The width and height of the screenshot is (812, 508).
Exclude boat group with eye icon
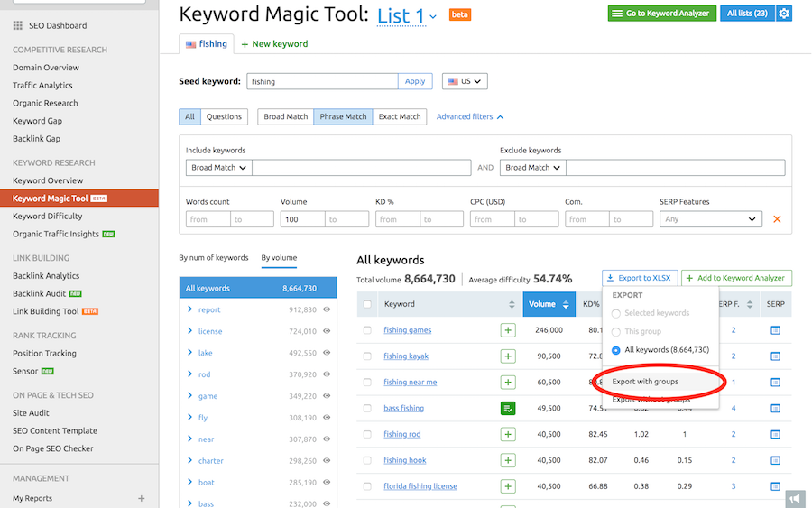tap(327, 482)
